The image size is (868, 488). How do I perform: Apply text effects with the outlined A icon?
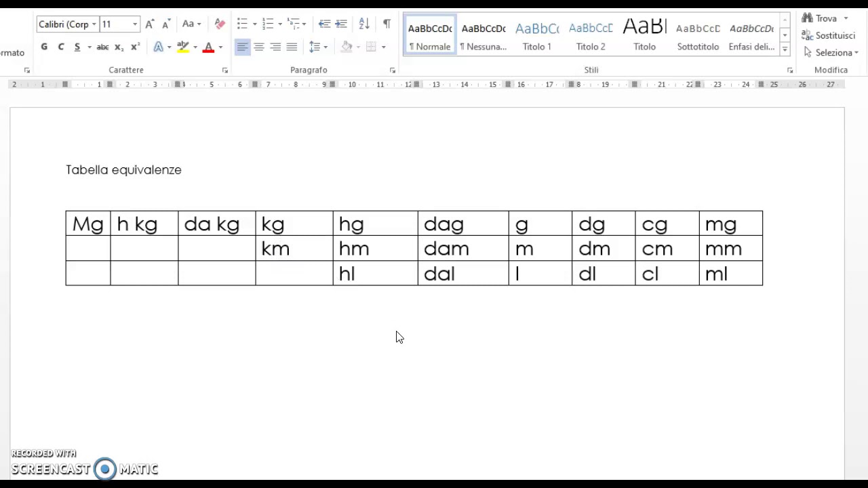158,47
